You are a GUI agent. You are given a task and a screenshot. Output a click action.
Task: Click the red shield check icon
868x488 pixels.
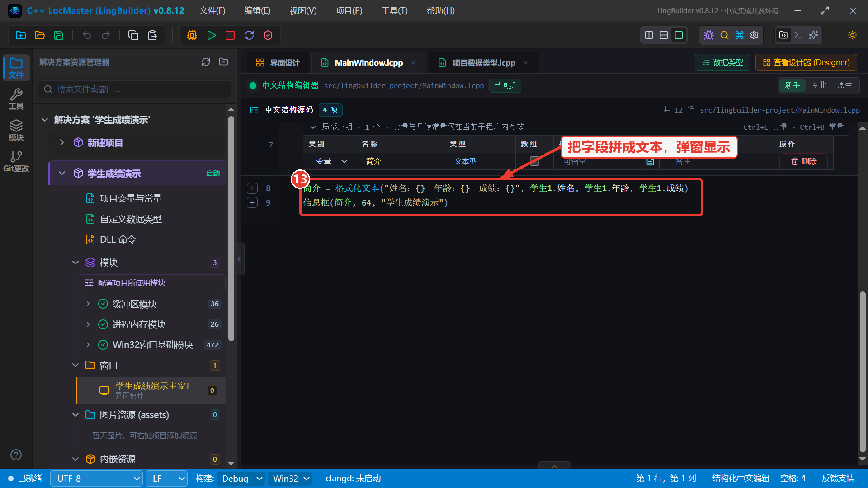(268, 35)
